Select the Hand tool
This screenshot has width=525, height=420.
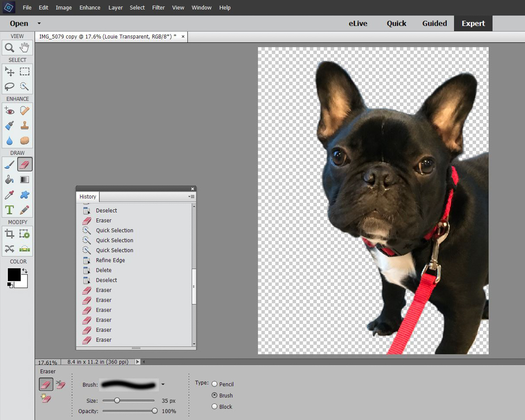[x=25, y=47]
